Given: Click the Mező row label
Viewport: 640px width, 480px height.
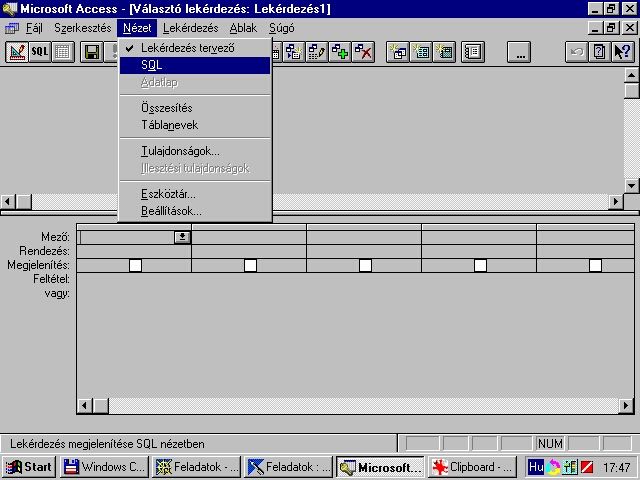Looking at the screenshot, I should 55,237.
